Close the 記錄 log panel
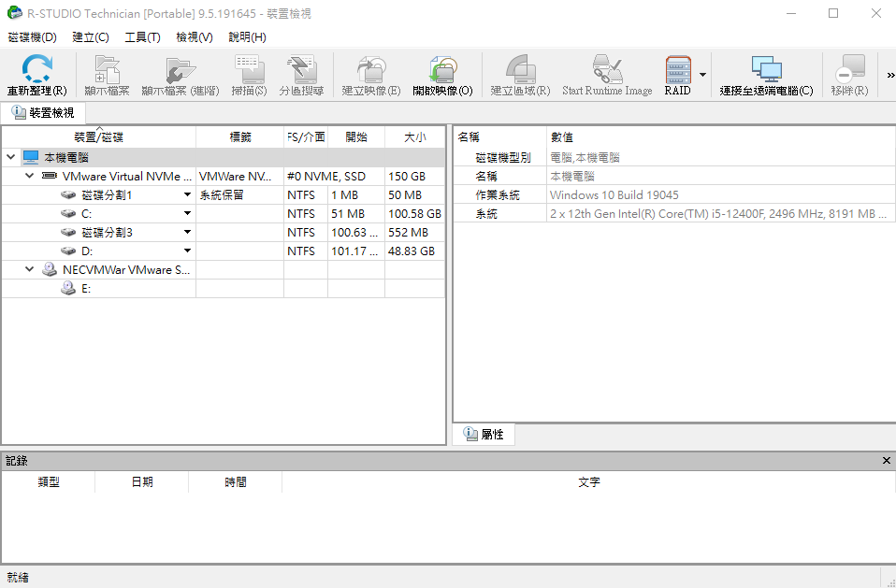Screen dimensions: 896x588 [x=887, y=460]
